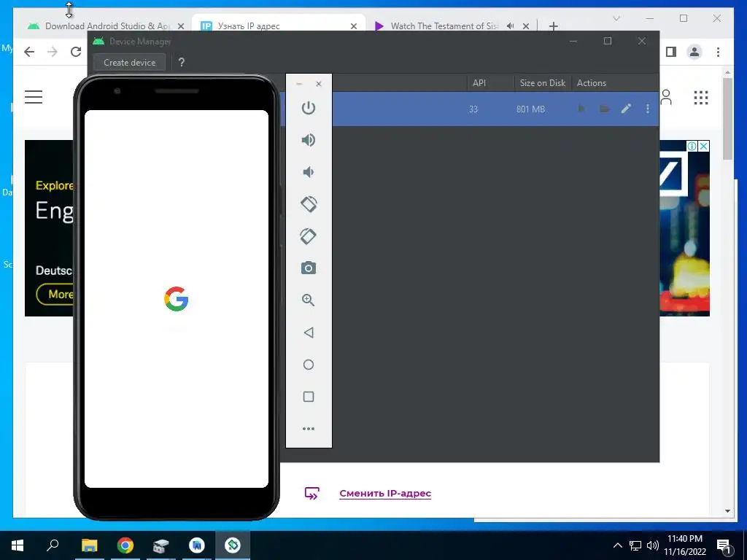Click the Create device button

click(130, 63)
